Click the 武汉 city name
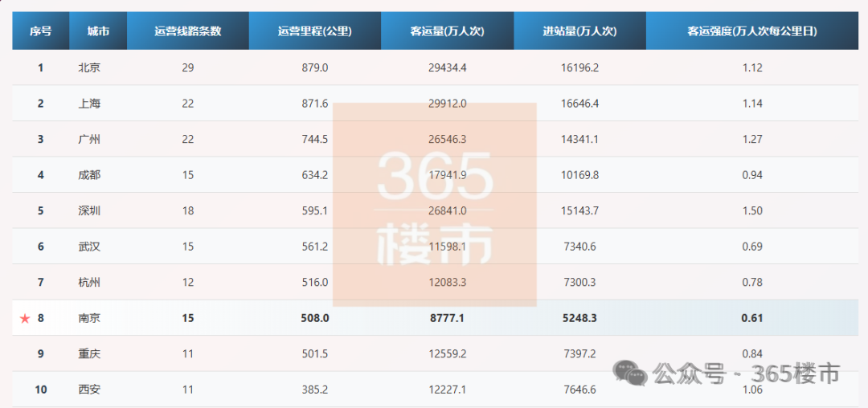The image size is (868, 408). coord(89,247)
